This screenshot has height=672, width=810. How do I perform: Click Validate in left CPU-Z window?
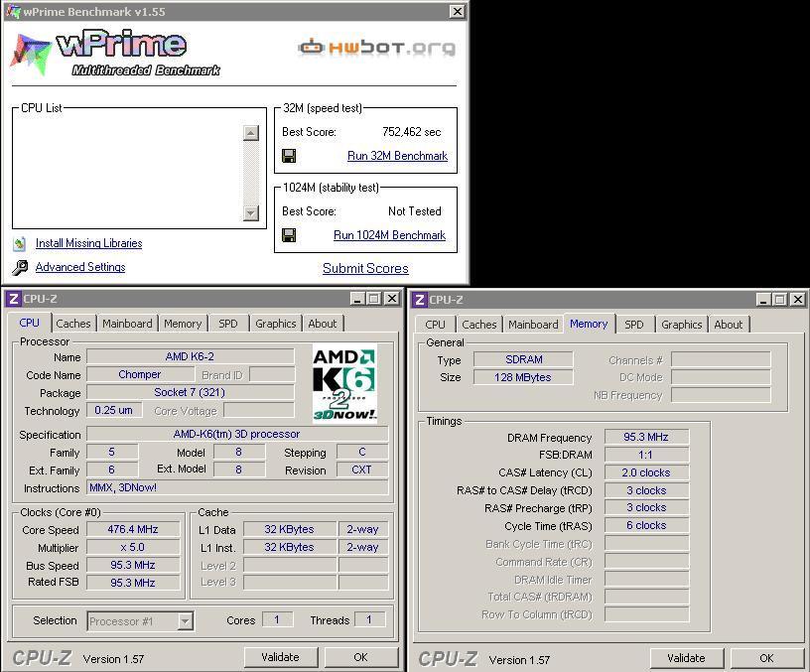point(280,657)
